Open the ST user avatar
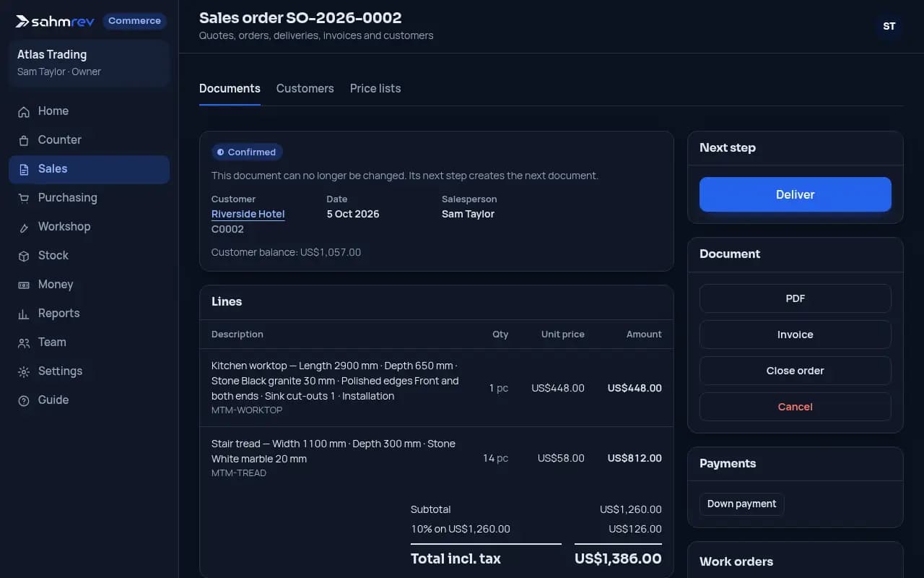 click(x=889, y=26)
